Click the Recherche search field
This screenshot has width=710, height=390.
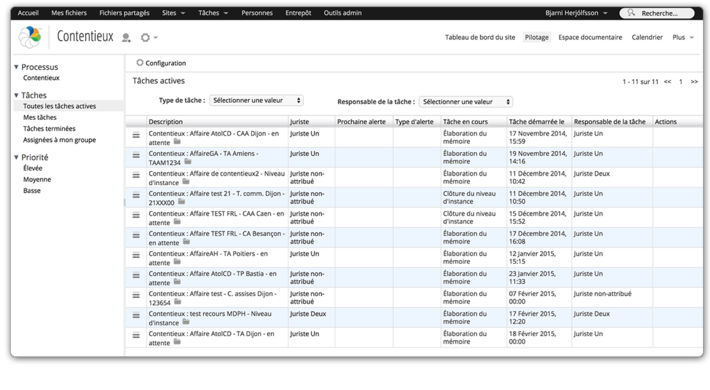[x=657, y=13]
